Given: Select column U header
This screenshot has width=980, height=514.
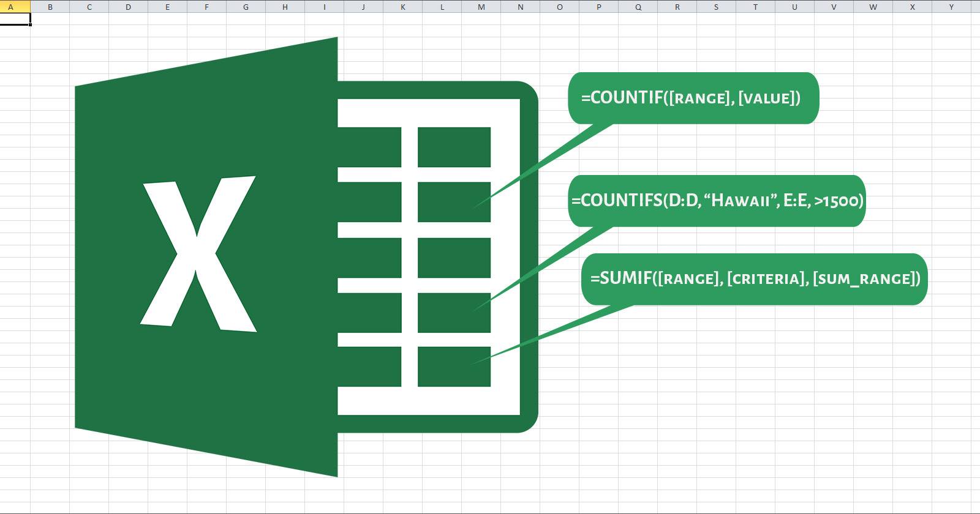Looking at the screenshot, I should tap(795, 7).
